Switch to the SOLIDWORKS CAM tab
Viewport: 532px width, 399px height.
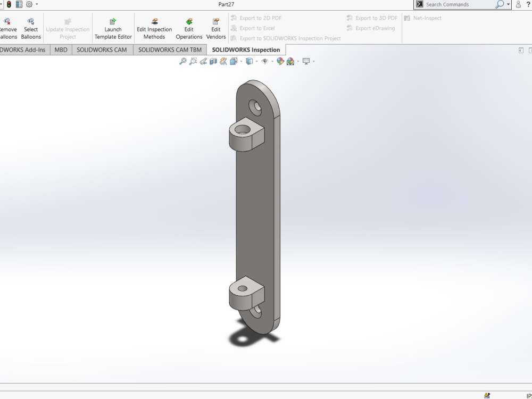click(x=102, y=49)
